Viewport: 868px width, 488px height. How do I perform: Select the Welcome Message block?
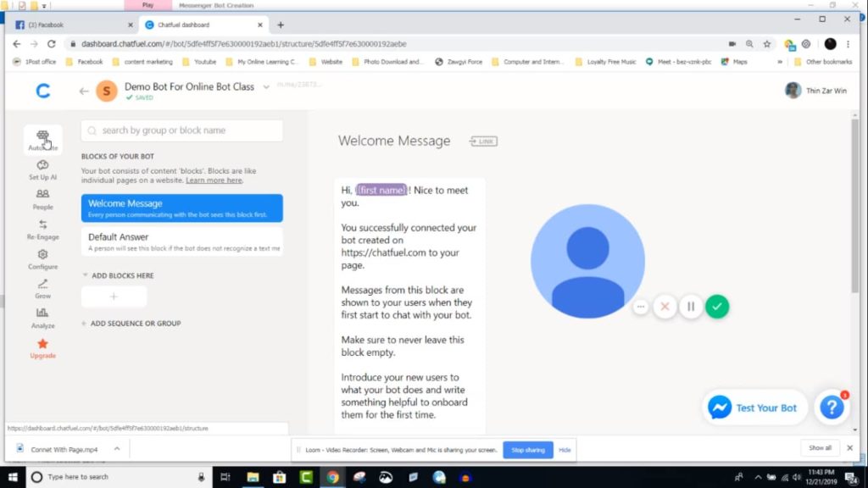pos(181,208)
